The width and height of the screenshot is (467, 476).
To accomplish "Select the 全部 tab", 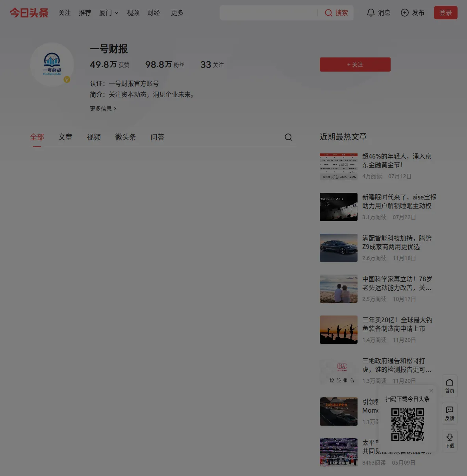I will click(x=37, y=137).
